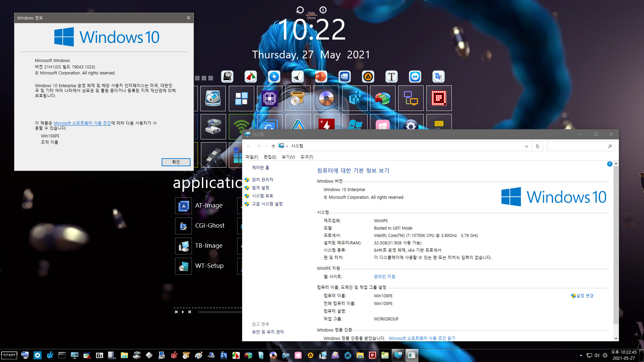Open the Google Translate dock icon
Screen dimensions: 644x362
point(438,77)
